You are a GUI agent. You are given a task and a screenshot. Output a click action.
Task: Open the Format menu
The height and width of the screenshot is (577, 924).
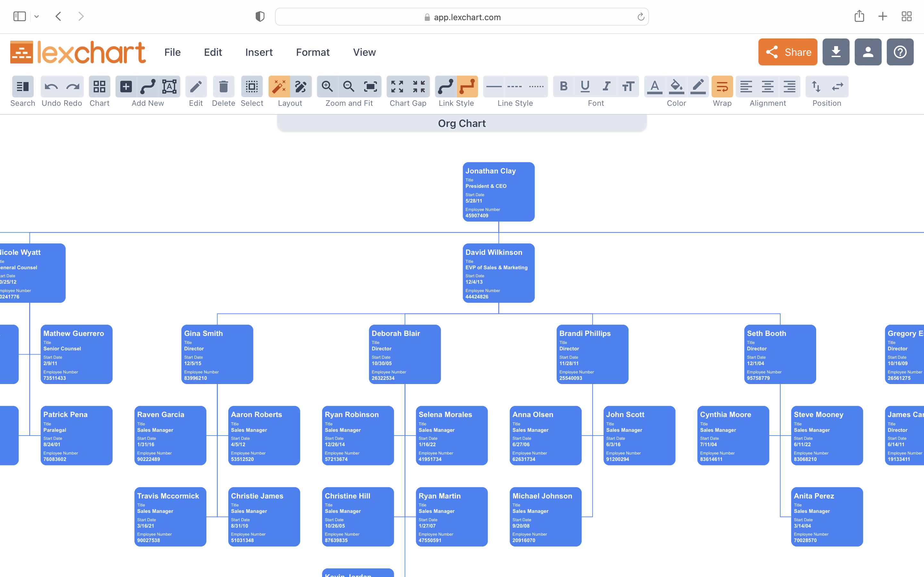313,53
